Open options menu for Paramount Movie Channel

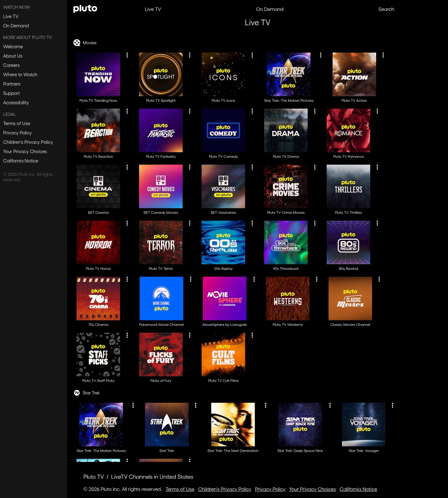pyautogui.click(x=191, y=279)
